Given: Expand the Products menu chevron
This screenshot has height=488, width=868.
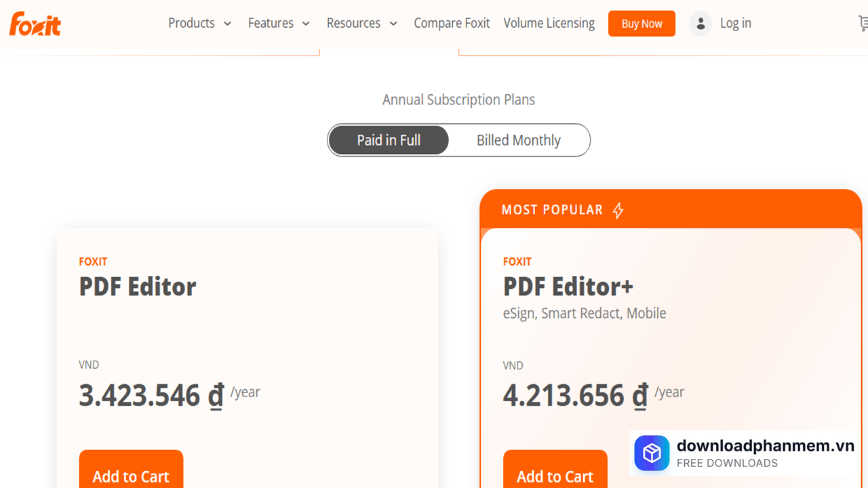Looking at the screenshot, I should 227,24.
